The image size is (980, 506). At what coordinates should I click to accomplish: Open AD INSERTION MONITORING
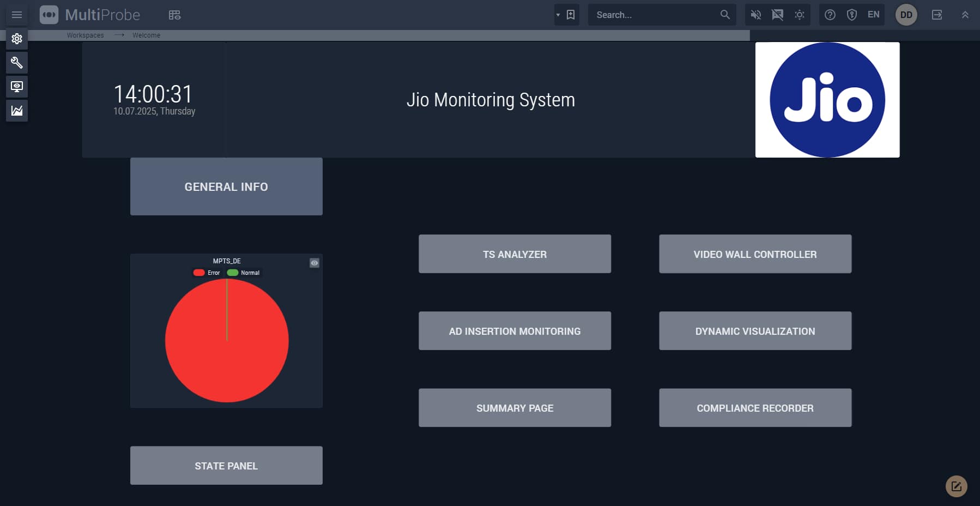(x=515, y=331)
